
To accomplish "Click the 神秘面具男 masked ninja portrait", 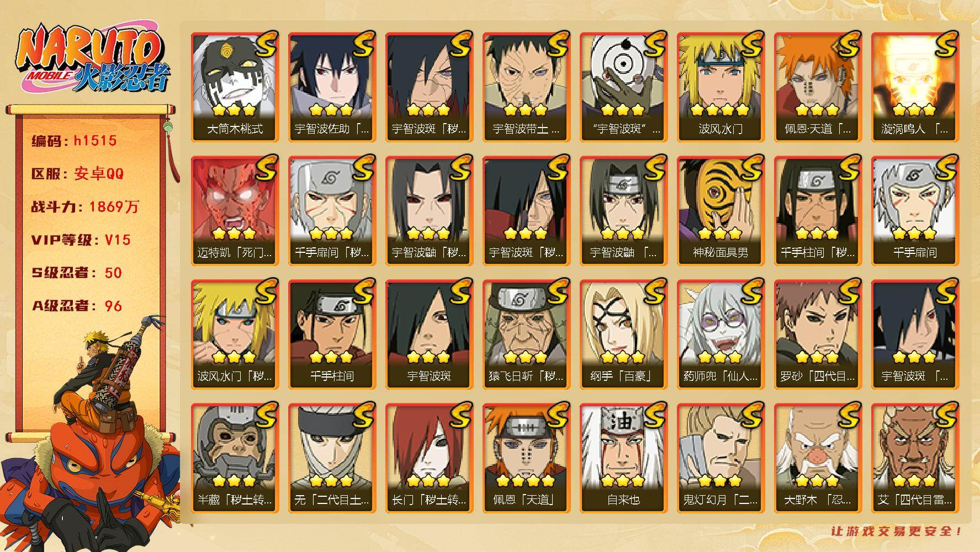I will (721, 210).
